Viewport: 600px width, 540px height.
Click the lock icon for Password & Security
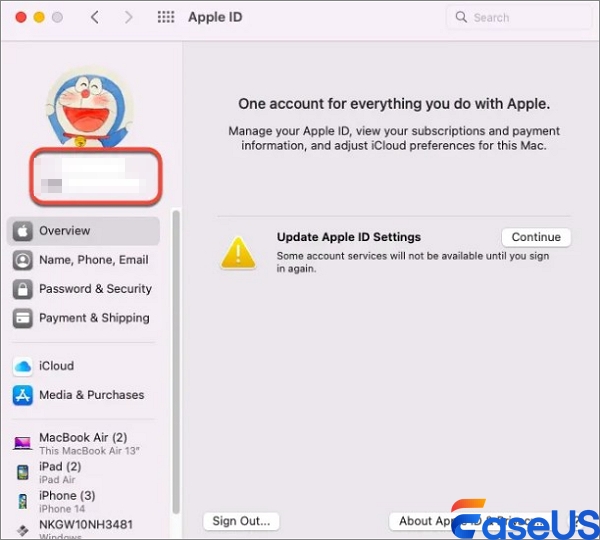click(x=23, y=289)
